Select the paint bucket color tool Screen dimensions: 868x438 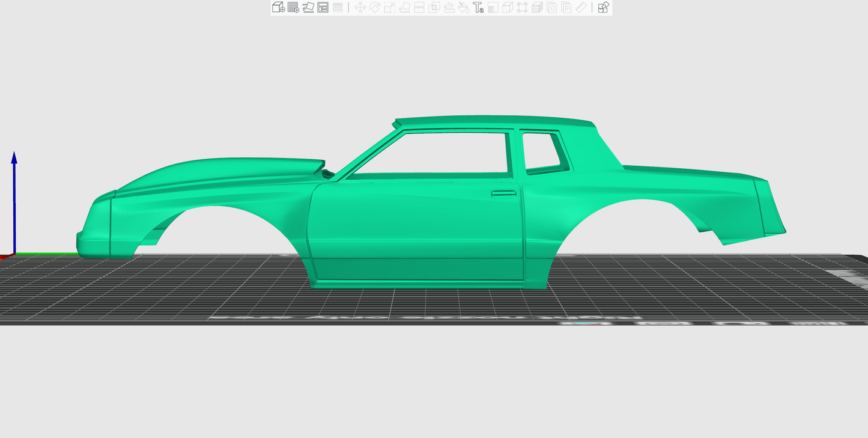[x=464, y=7]
